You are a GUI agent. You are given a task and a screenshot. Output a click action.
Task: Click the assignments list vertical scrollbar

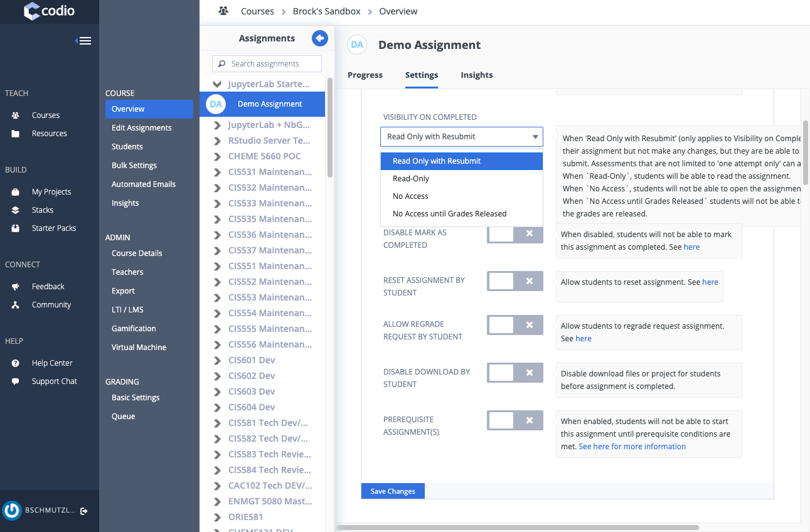tap(330, 129)
